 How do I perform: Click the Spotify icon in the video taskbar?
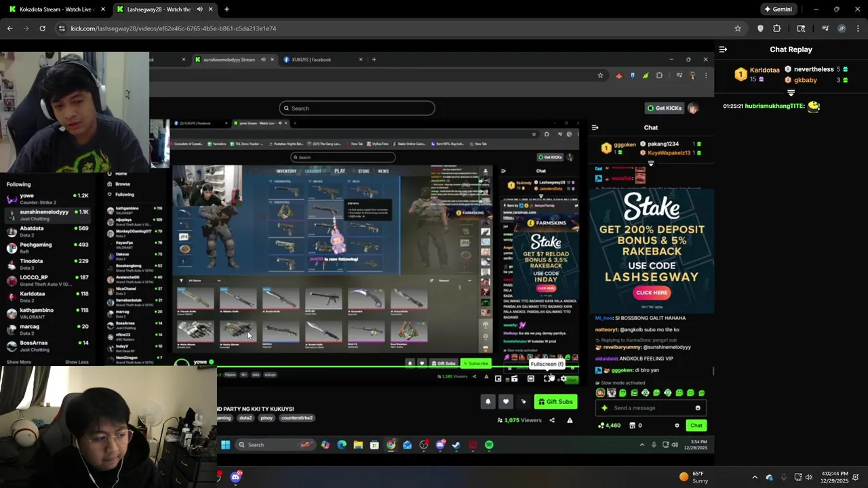(489, 445)
